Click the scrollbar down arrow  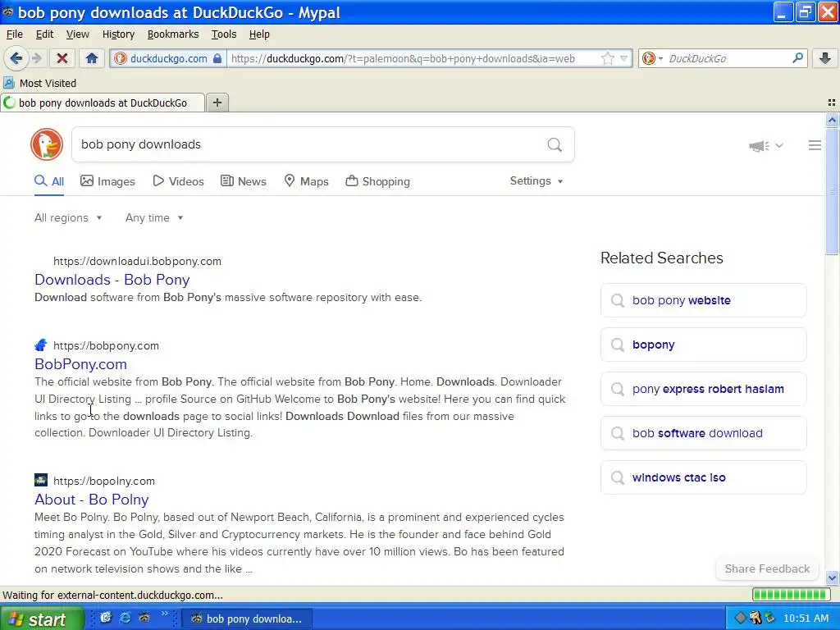[832, 578]
